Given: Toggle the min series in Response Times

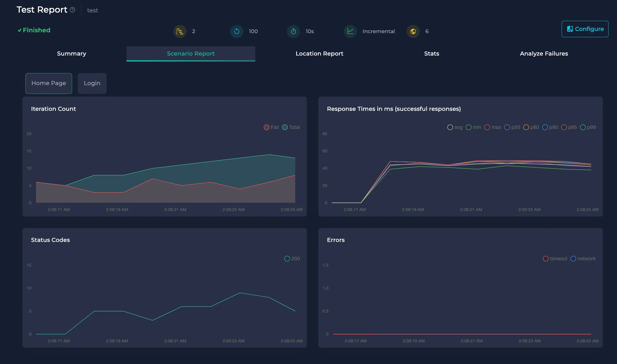Looking at the screenshot, I should coord(473,127).
